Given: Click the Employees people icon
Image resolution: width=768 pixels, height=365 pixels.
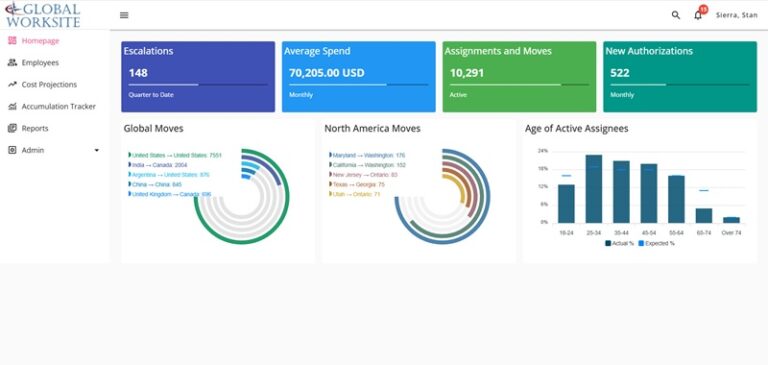Looking at the screenshot, I should (12, 63).
